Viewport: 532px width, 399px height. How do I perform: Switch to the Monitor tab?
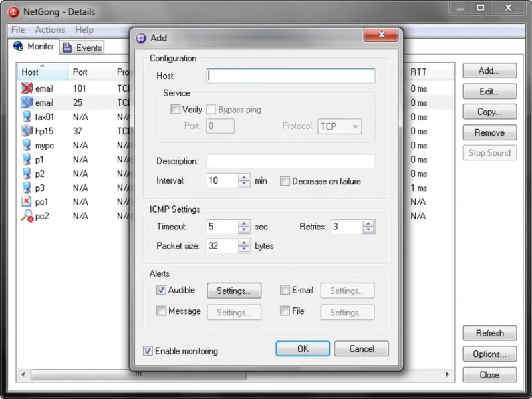34,46
